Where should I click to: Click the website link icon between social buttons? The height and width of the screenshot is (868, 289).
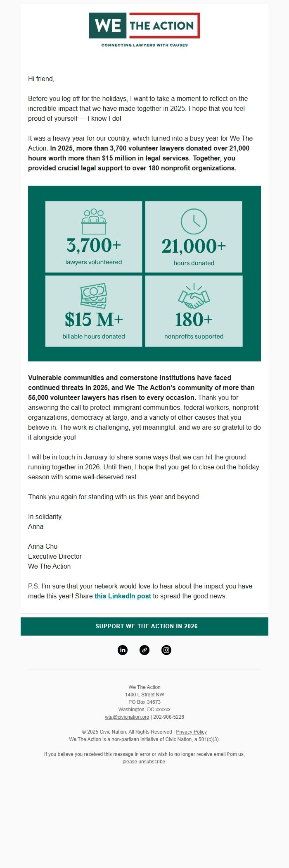(x=144, y=650)
